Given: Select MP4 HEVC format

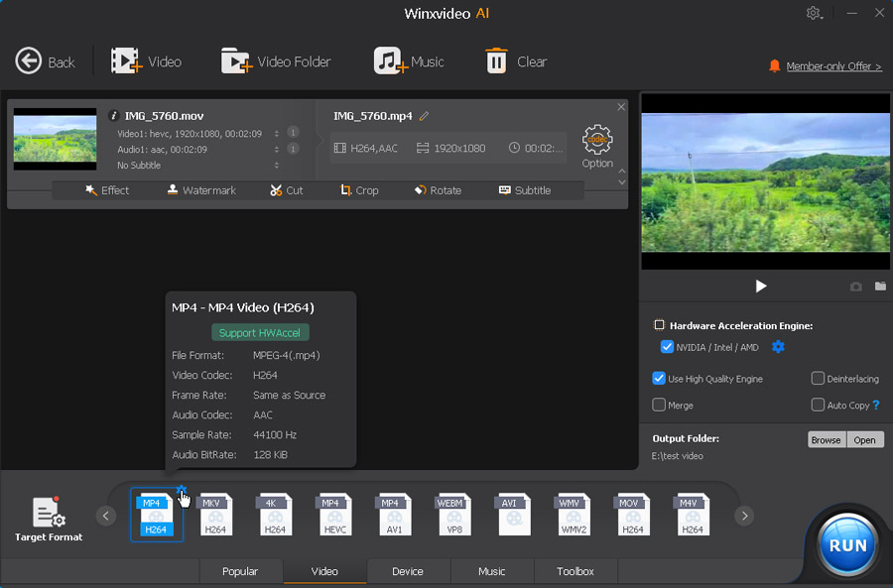Looking at the screenshot, I should (x=335, y=516).
